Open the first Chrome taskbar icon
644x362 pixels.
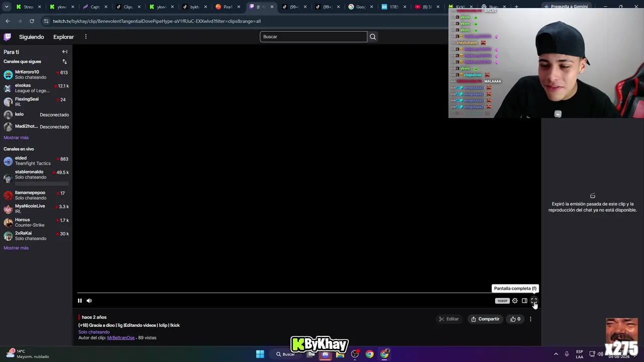point(370,354)
